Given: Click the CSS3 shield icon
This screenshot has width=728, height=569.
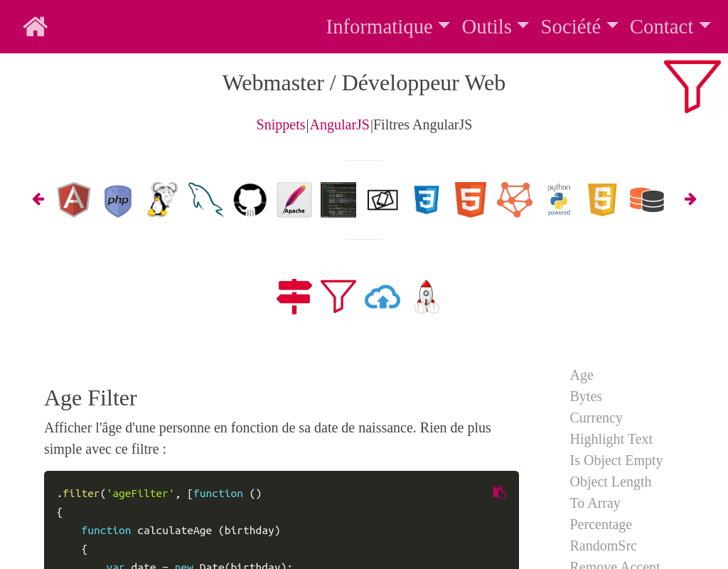Looking at the screenshot, I should (x=427, y=199).
